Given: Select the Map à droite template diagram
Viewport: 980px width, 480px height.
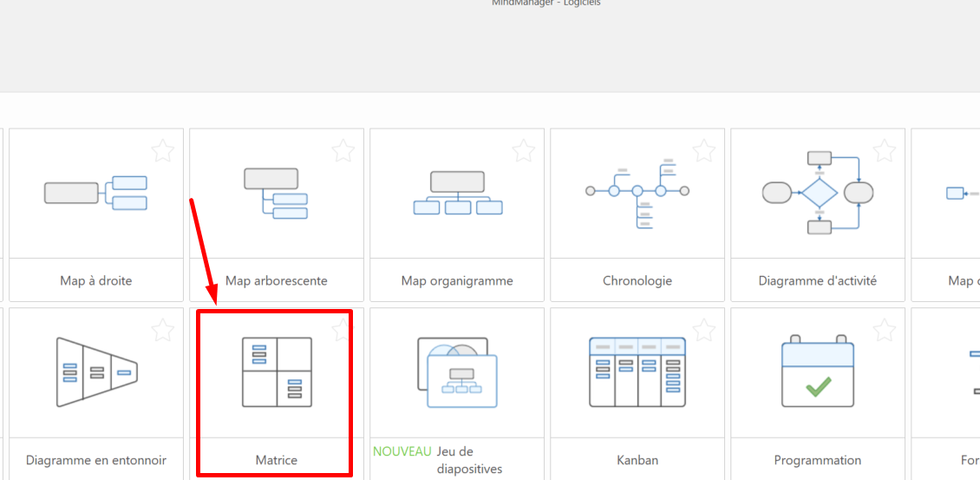Looking at the screenshot, I should point(95,191).
